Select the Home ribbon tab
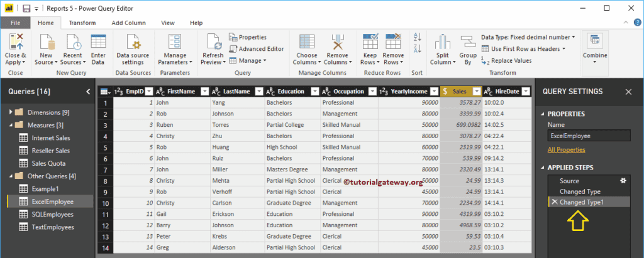Viewport: 644px width, 258px height. pos(46,23)
